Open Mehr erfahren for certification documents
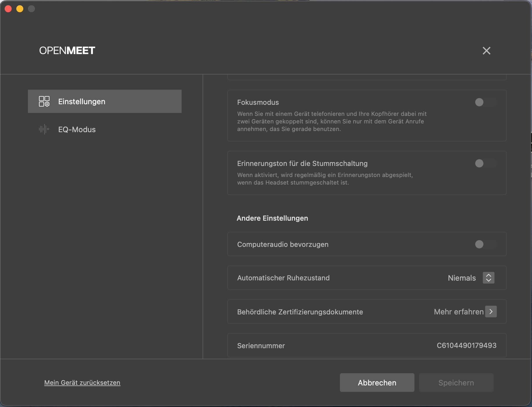Image resolution: width=532 pixels, height=407 pixels. [x=459, y=312]
